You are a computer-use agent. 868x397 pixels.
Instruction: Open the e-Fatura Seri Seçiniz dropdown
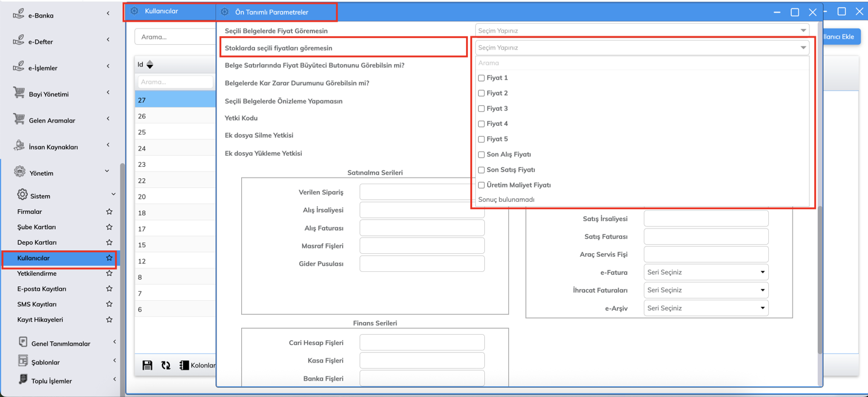tap(705, 273)
